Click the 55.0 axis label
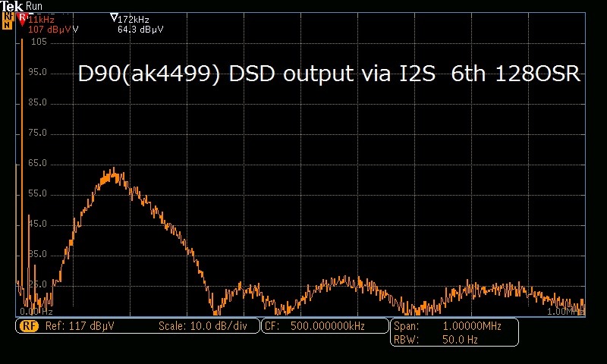Screen dimensions: 607x364 (37, 193)
